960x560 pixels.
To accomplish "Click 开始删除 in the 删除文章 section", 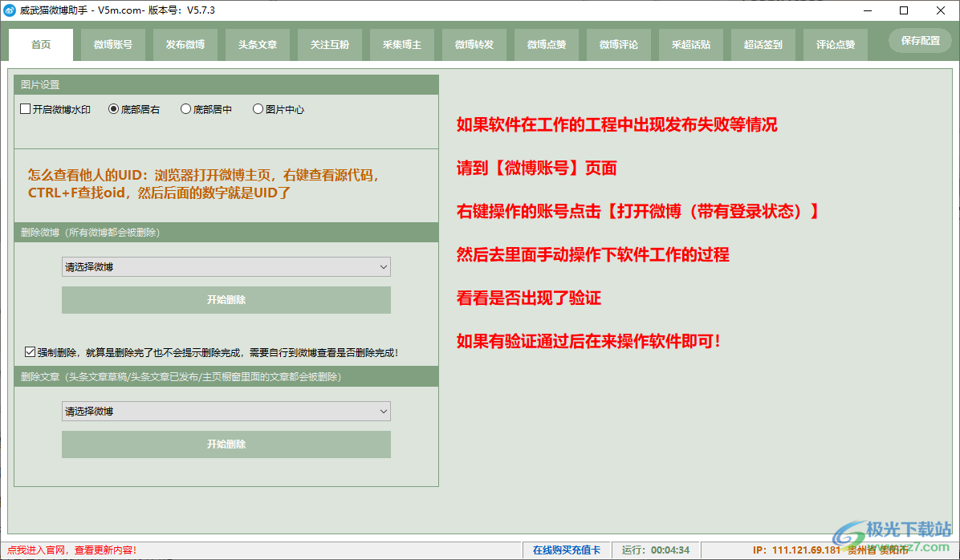I will tap(226, 444).
